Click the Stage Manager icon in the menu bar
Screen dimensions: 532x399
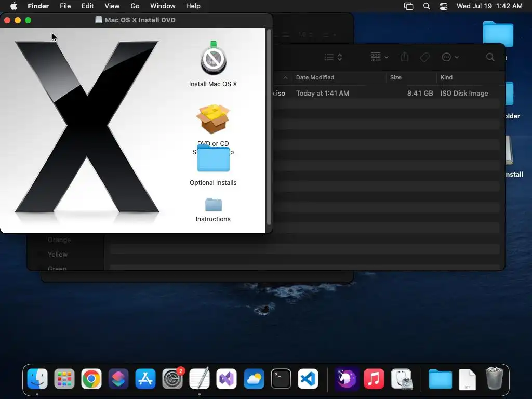408,6
